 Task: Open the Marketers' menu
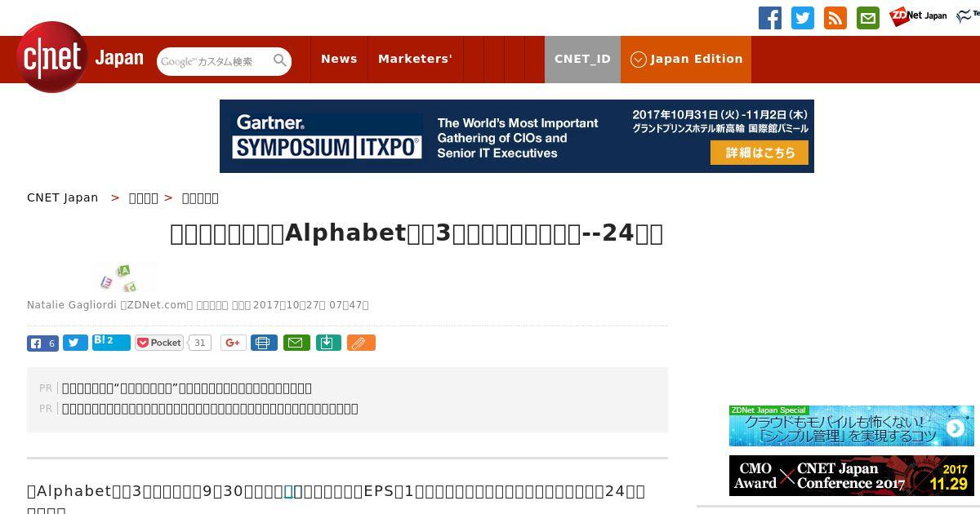pos(415,59)
